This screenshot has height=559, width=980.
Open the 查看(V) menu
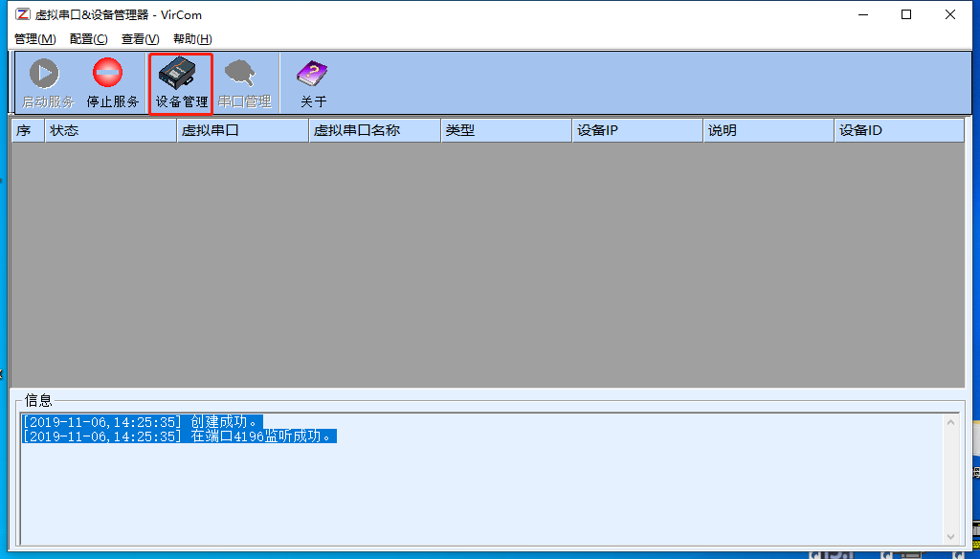tap(138, 38)
